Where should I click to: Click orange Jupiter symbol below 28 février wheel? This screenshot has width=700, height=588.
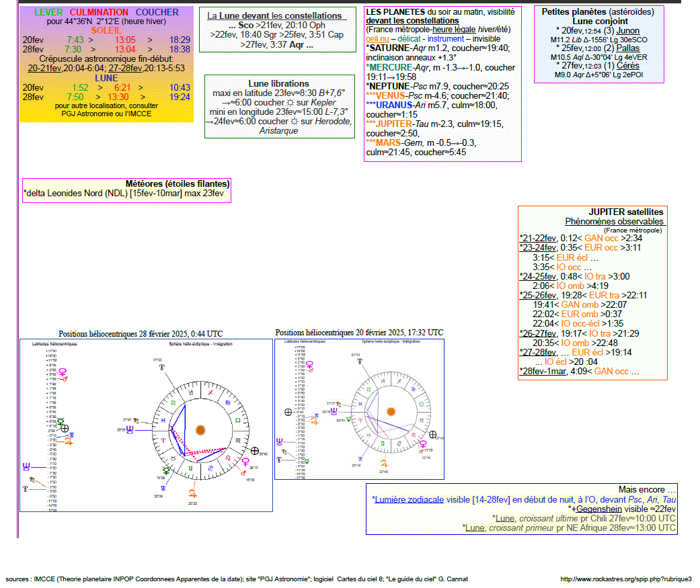pos(192,493)
